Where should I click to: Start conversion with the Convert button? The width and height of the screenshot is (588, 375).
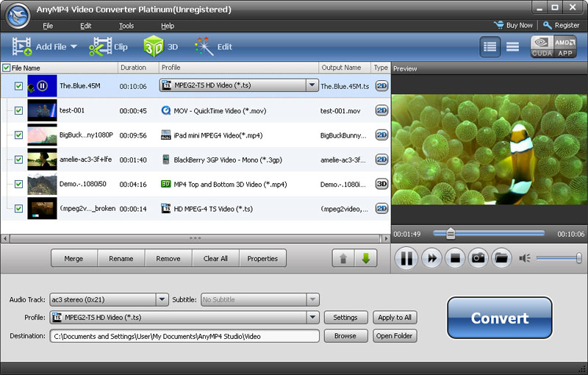pyautogui.click(x=500, y=318)
